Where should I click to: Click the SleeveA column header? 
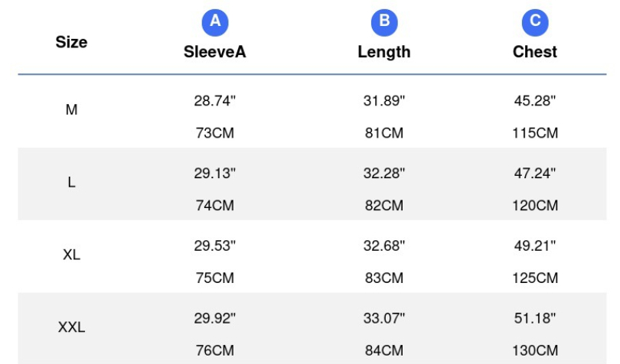pyautogui.click(x=215, y=52)
